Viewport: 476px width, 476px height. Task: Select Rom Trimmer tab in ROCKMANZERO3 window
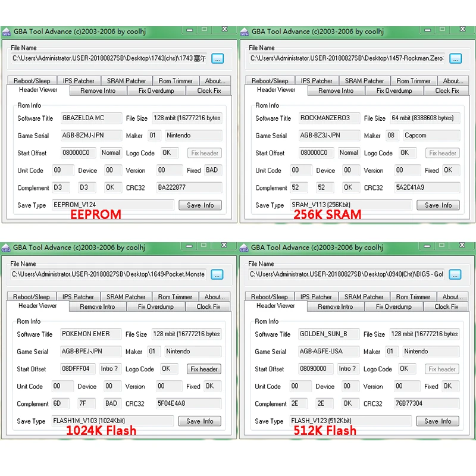[x=414, y=81]
